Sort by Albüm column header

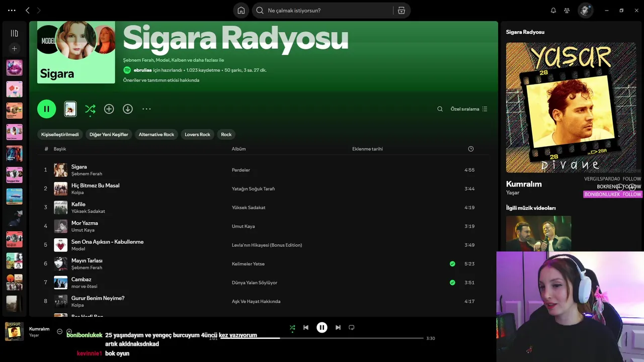(238, 149)
